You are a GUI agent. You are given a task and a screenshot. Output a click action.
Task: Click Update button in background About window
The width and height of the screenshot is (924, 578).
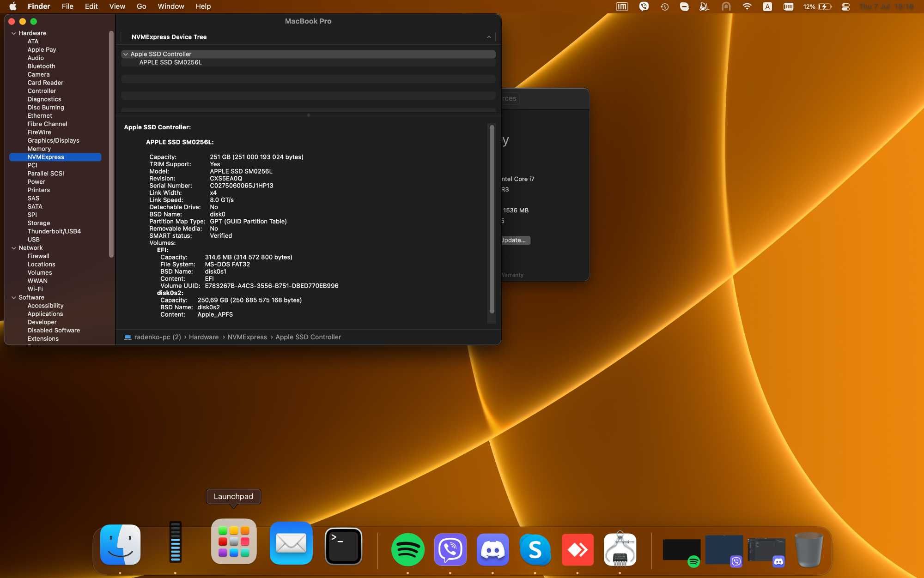pyautogui.click(x=516, y=240)
